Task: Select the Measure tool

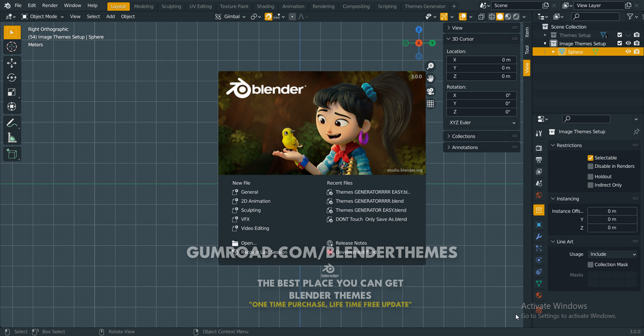Action: coord(12,138)
